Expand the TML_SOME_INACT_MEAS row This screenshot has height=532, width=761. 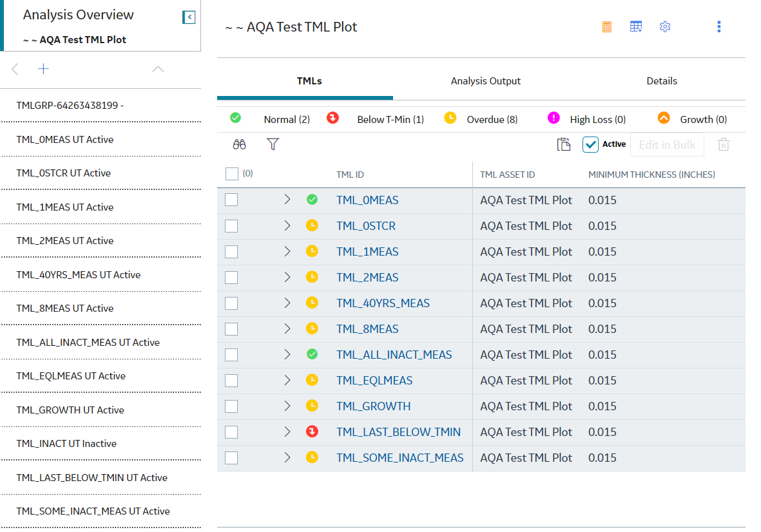(x=287, y=457)
